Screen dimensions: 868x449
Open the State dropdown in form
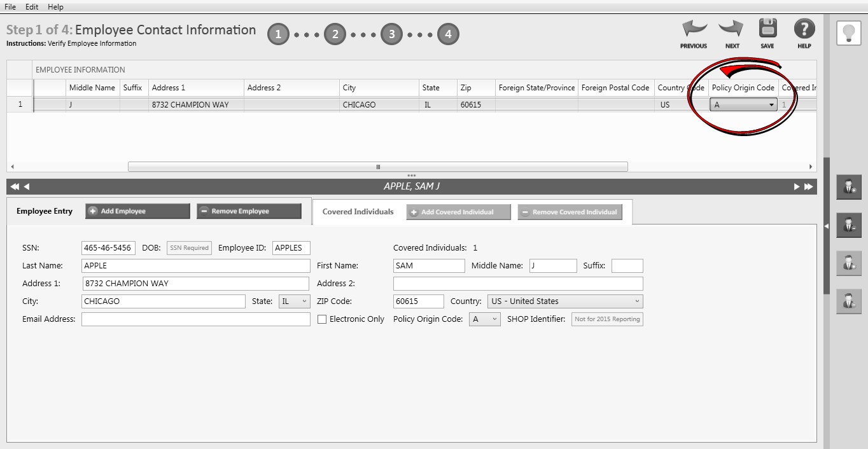pyautogui.click(x=294, y=301)
